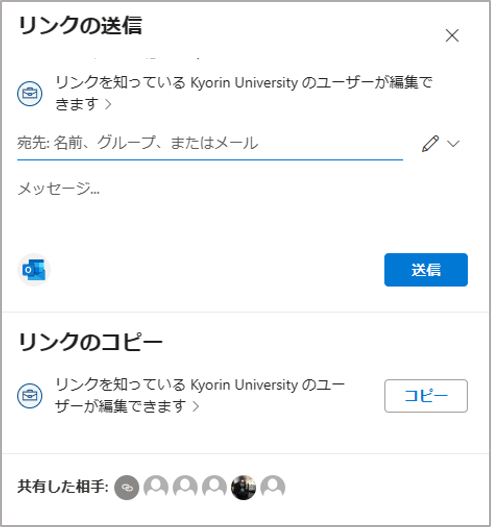Click the pencil edit-permission icon
This screenshot has height=527, width=491.
[x=430, y=144]
